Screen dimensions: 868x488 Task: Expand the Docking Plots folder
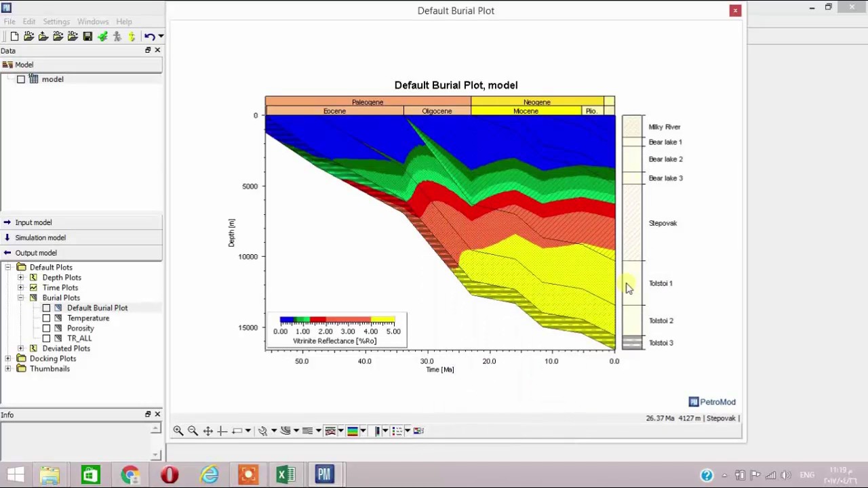click(8, 359)
